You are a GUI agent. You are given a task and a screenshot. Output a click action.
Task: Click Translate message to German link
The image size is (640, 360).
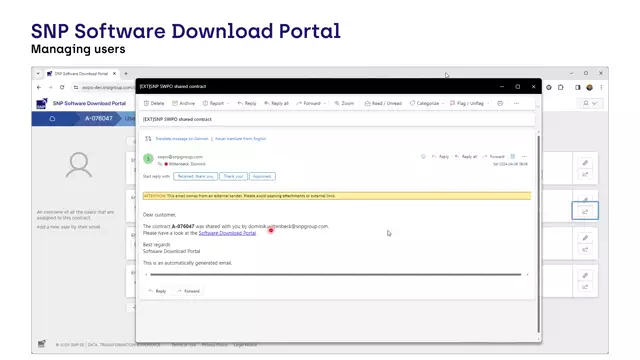tap(182, 139)
